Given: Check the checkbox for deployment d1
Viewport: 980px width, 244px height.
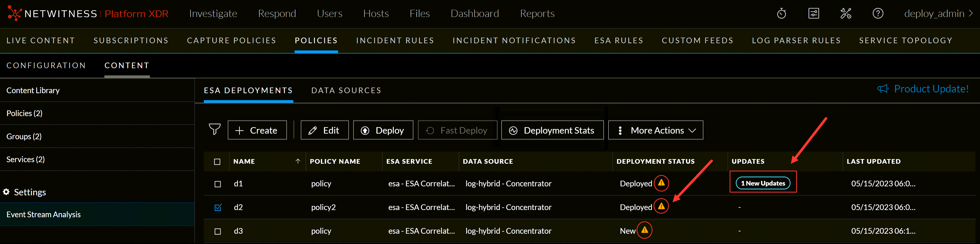Looking at the screenshot, I should coord(217,184).
